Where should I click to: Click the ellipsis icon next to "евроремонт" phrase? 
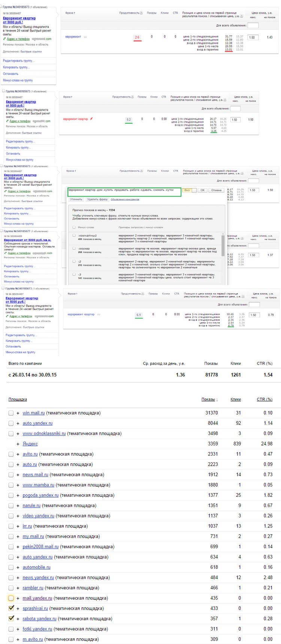(85, 37)
